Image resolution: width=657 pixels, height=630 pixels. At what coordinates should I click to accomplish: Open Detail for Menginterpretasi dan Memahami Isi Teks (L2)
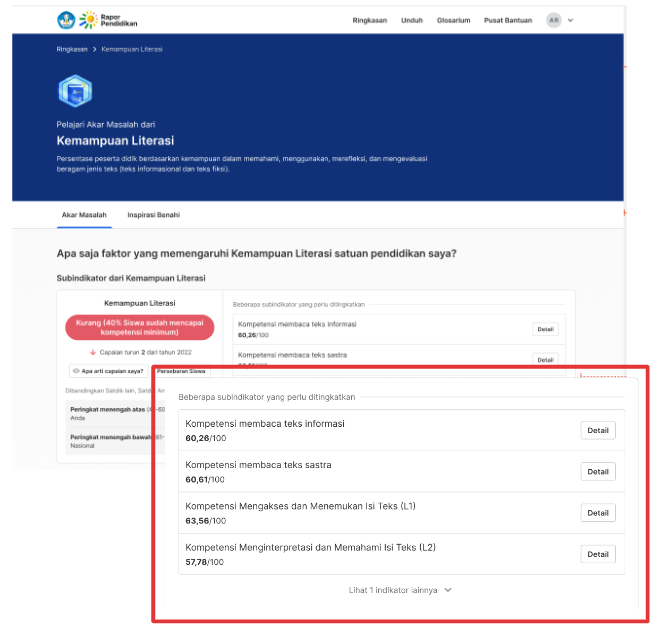point(598,554)
